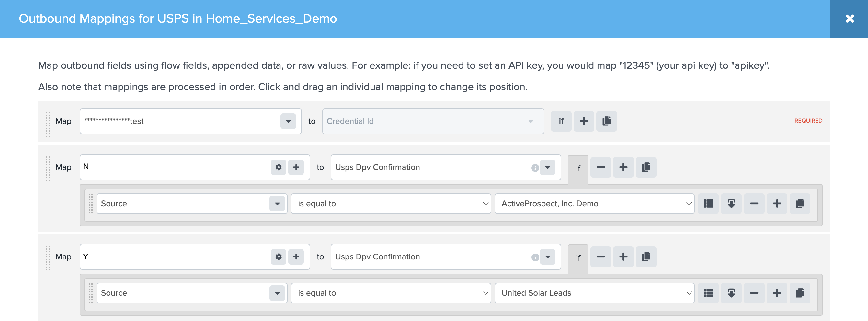868x321 pixels.
Task: Click list icon in United Solar Leads rule
Action: (708, 293)
